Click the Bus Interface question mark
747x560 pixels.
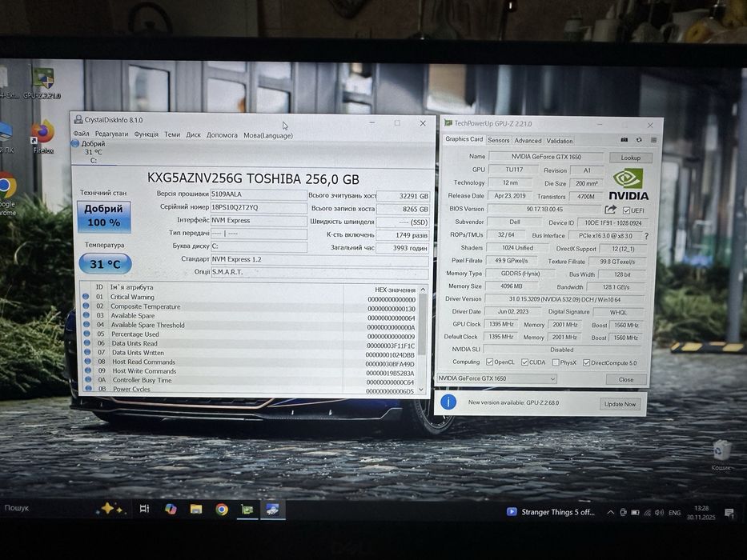tap(646, 236)
